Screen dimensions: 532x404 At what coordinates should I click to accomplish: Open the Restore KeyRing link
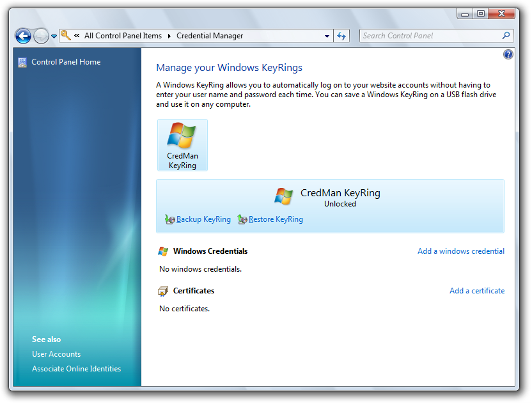pos(276,219)
